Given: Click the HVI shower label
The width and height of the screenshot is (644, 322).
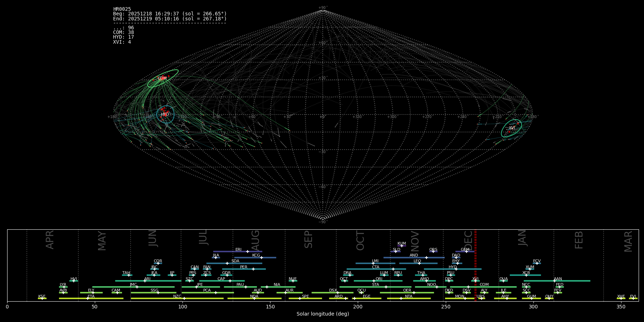Looking at the screenshot, I should point(74,279).
